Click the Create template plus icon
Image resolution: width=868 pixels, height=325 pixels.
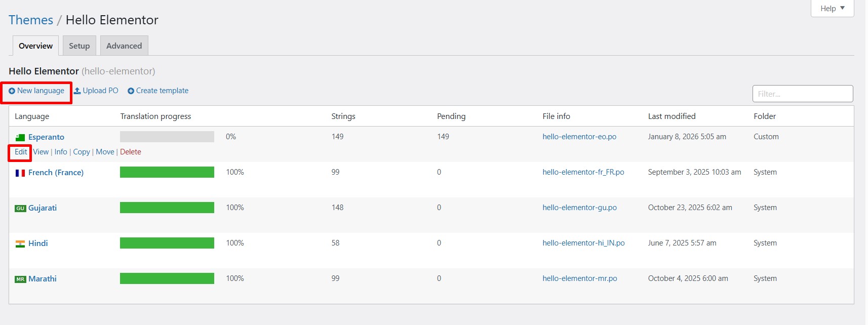[x=131, y=91]
